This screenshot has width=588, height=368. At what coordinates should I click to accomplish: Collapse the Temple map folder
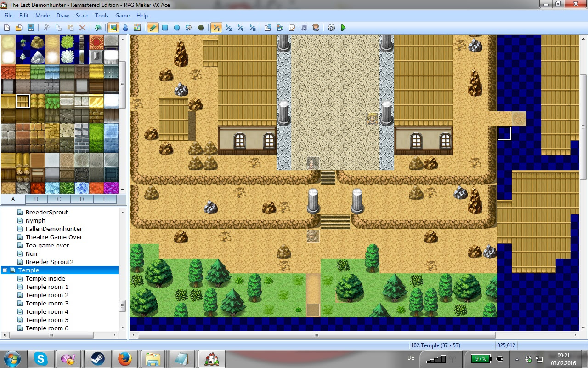pos(5,270)
